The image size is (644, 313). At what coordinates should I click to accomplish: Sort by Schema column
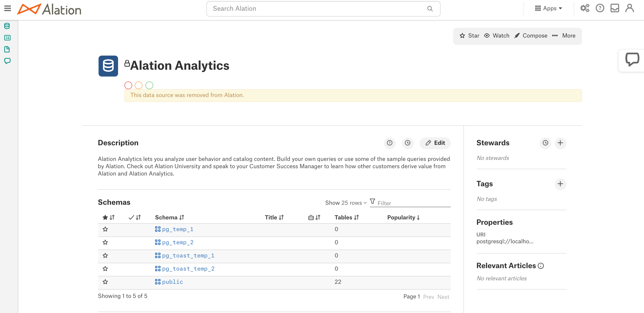(170, 217)
